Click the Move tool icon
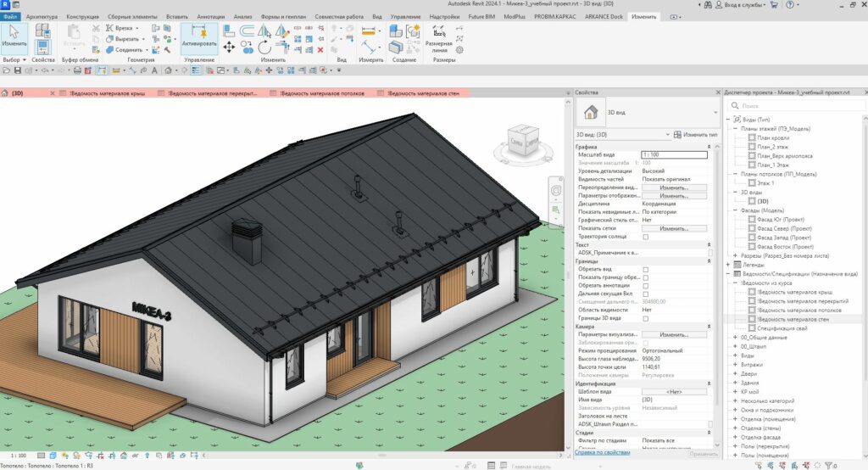Viewport: 868px width, 470px height. (229, 48)
